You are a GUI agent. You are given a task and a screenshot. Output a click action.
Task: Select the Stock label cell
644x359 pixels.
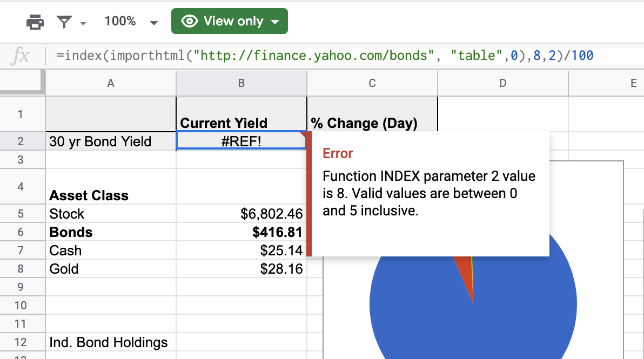point(111,214)
